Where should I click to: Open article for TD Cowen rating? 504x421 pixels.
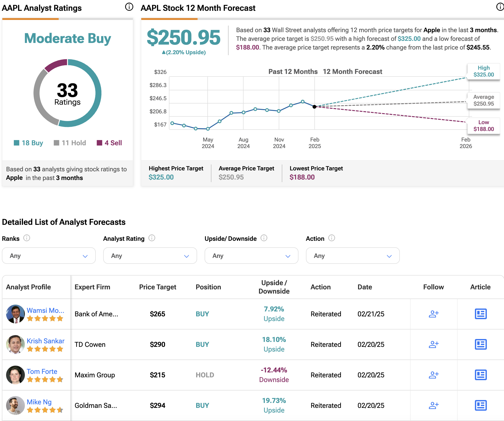click(481, 344)
